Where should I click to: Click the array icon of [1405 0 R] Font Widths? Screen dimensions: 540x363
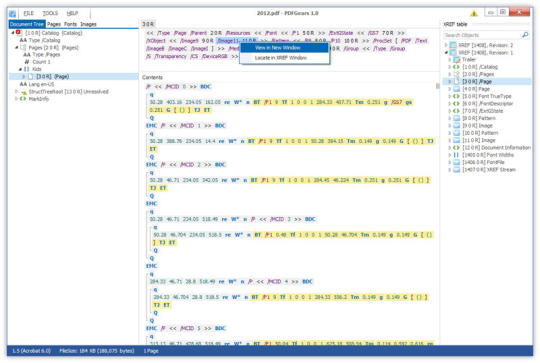pyautogui.click(x=457, y=155)
